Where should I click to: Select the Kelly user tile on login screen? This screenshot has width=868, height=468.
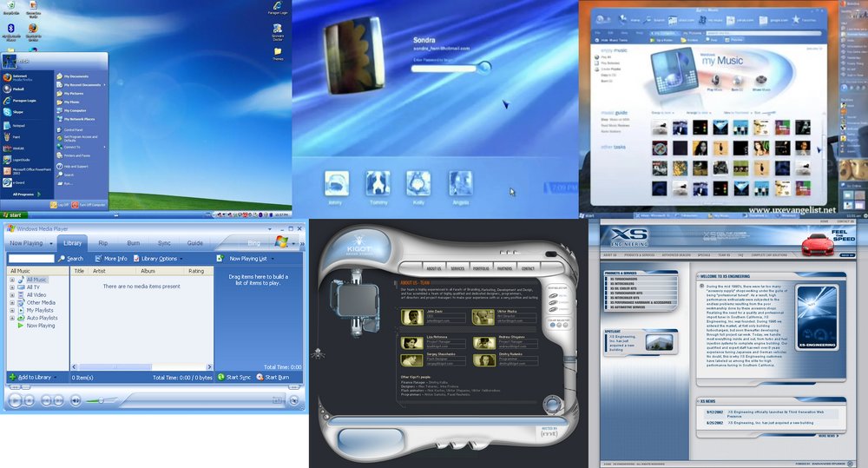[418, 183]
